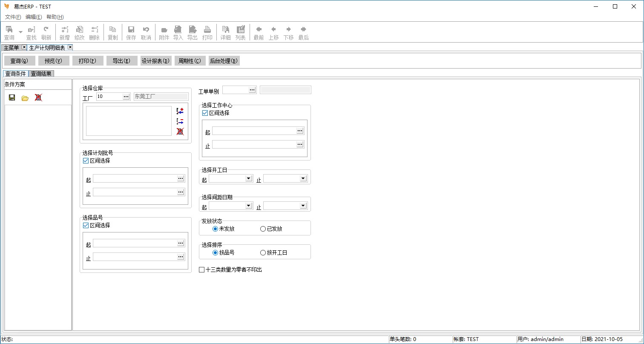Open the 文件(F) menu
The width and height of the screenshot is (644, 344).
pyautogui.click(x=13, y=17)
